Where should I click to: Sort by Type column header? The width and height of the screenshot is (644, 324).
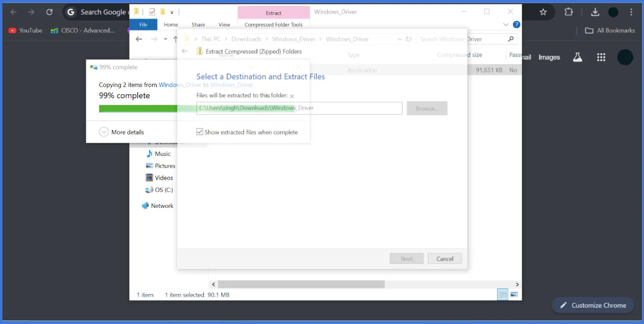click(353, 55)
